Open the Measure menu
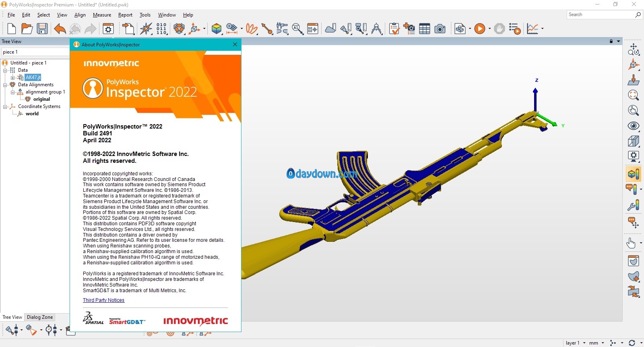Screen dimensions: 644x347 (102, 15)
